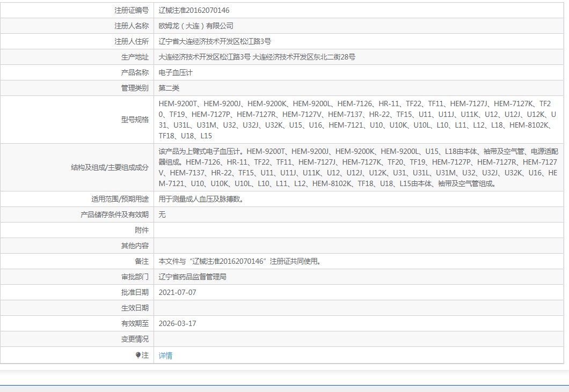Click the 附件 label
The image size is (569, 392).
[x=142, y=230]
